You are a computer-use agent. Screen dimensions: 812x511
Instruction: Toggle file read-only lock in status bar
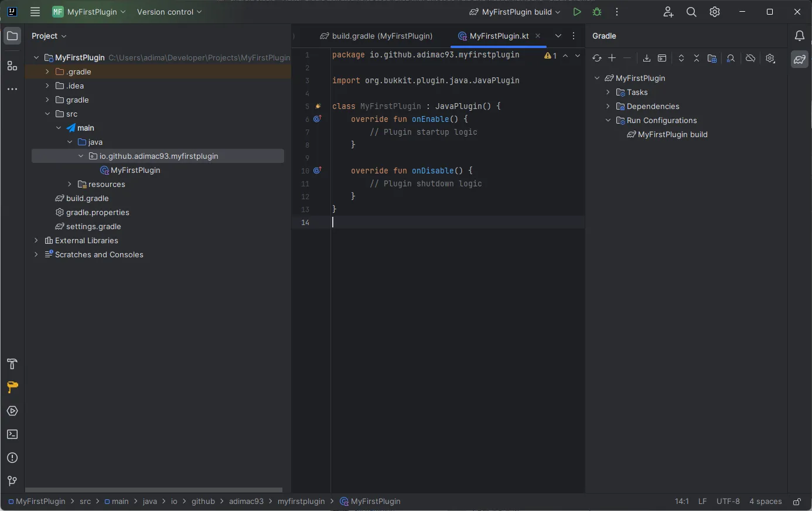point(797,502)
